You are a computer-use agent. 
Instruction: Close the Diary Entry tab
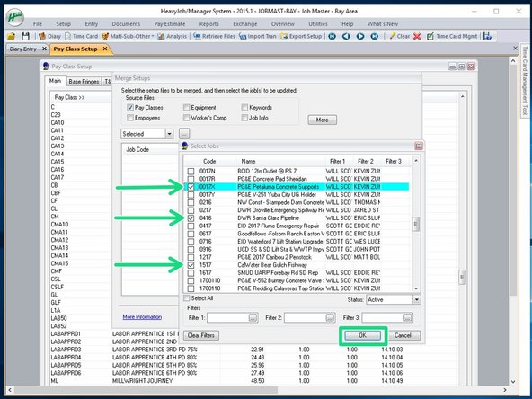44,49
